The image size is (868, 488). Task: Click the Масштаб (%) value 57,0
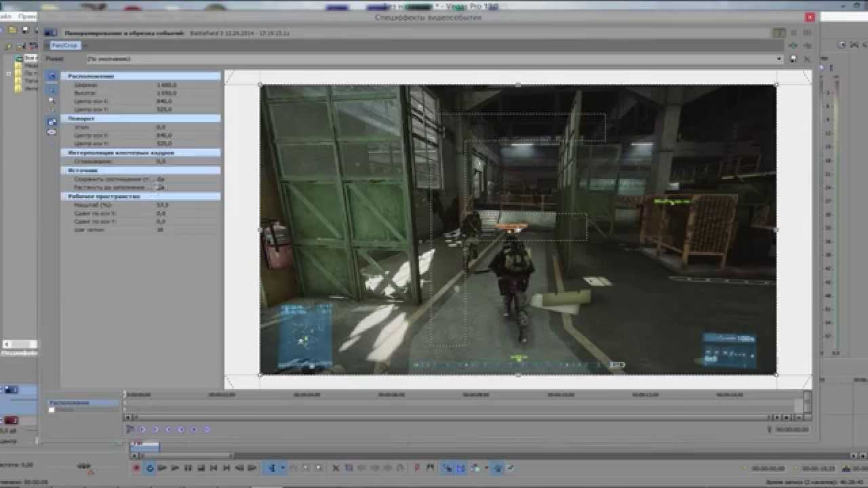click(162, 204)
